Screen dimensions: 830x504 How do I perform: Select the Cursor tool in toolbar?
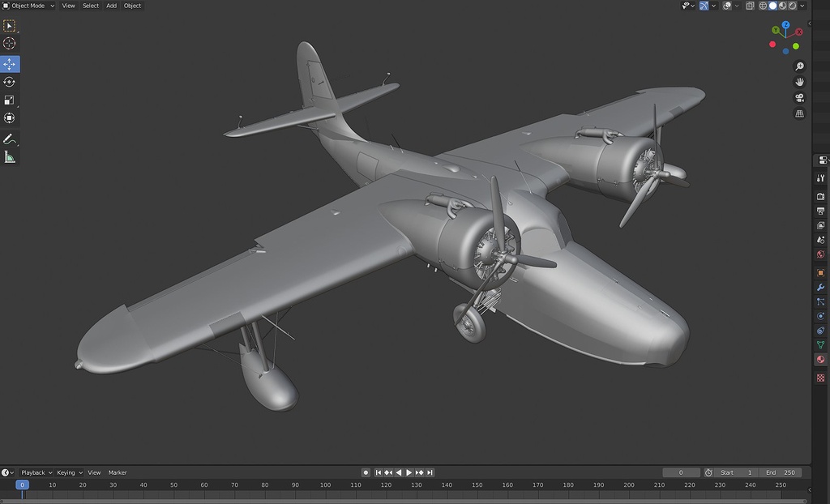coord(10,44)
